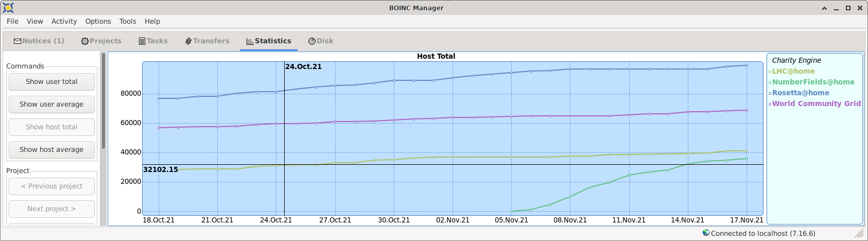Click the Tasks list icon

pos(142,41)
